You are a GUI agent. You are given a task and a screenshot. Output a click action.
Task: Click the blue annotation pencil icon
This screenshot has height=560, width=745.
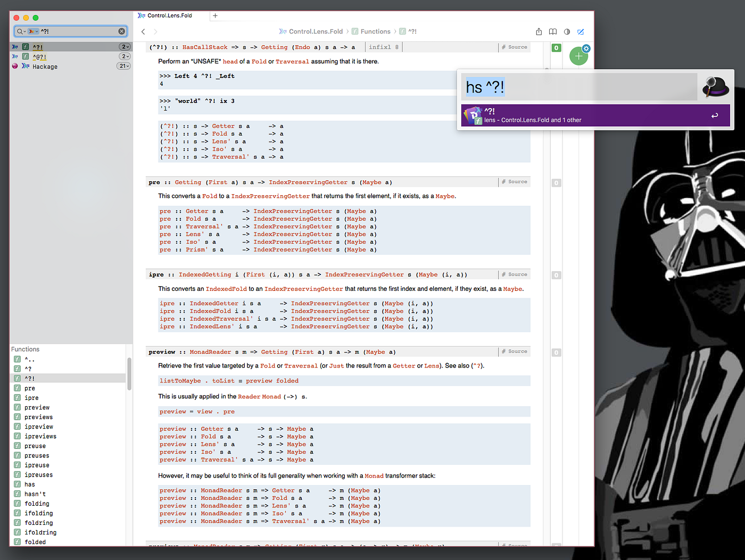[581, 32]
